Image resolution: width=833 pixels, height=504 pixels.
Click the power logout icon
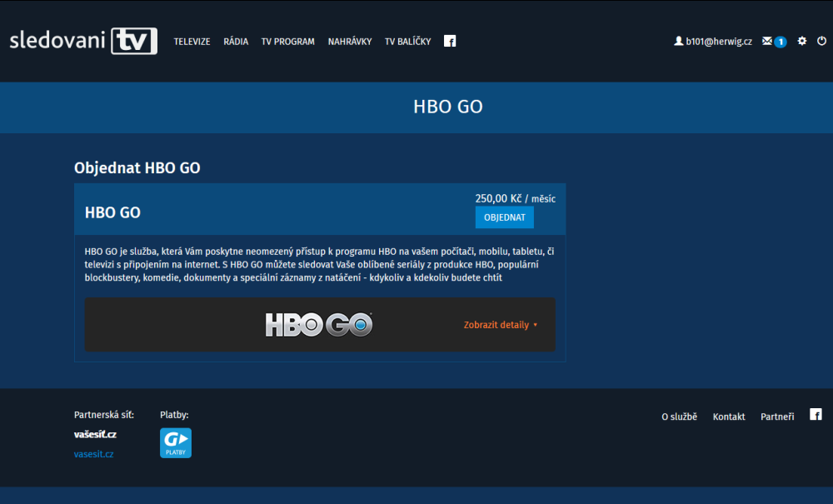tap(822, 41)
